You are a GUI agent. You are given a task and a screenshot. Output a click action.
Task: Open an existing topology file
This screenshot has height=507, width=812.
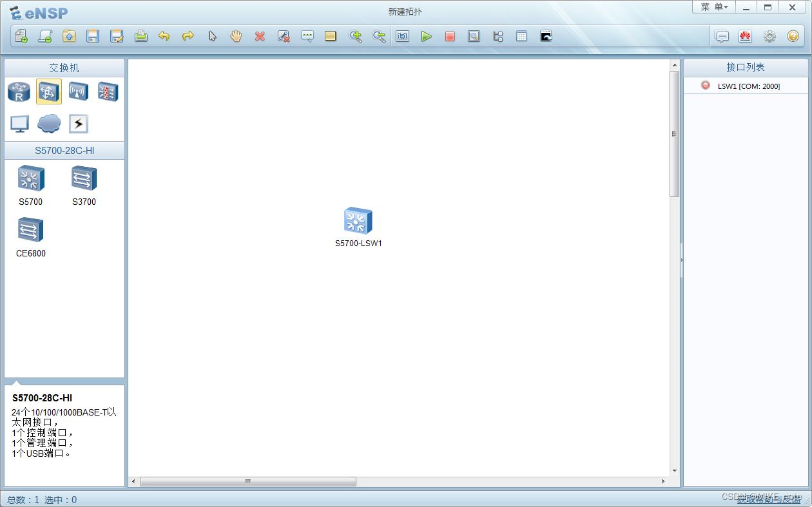pyautogui.click(x=69, y=36)
